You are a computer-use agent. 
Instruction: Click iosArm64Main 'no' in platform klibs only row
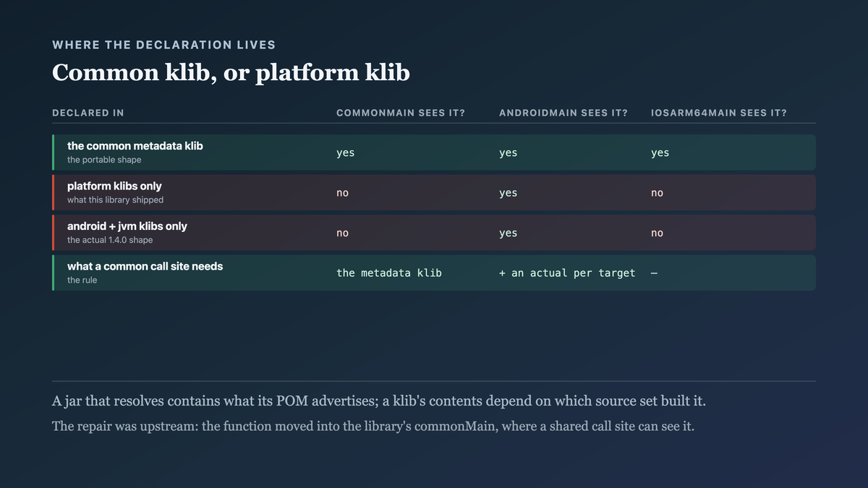(x=658, y=193)
